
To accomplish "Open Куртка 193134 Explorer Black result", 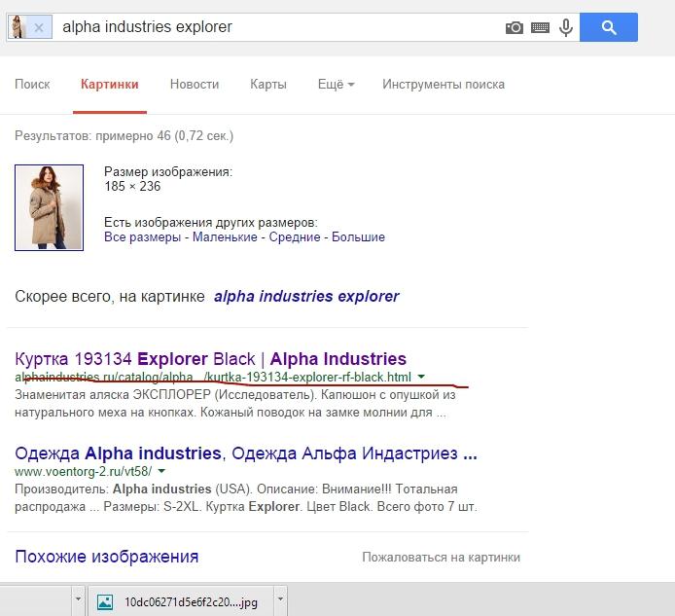I will (210, 359).
